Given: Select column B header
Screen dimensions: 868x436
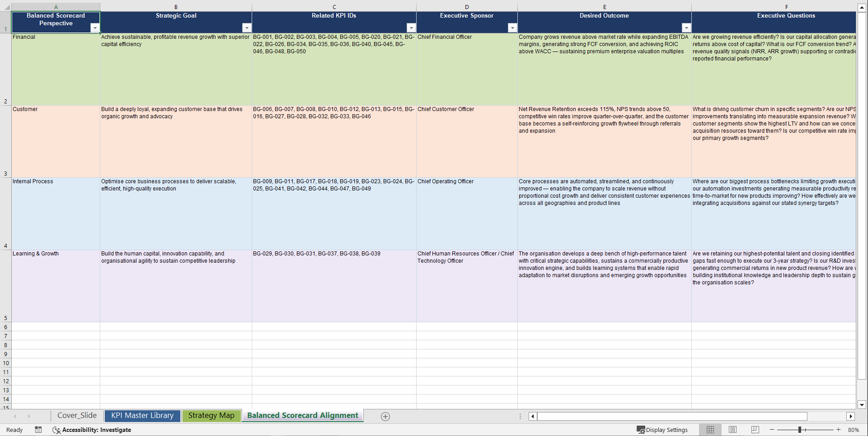Looking at the screenshot, I should pos(176,7).
